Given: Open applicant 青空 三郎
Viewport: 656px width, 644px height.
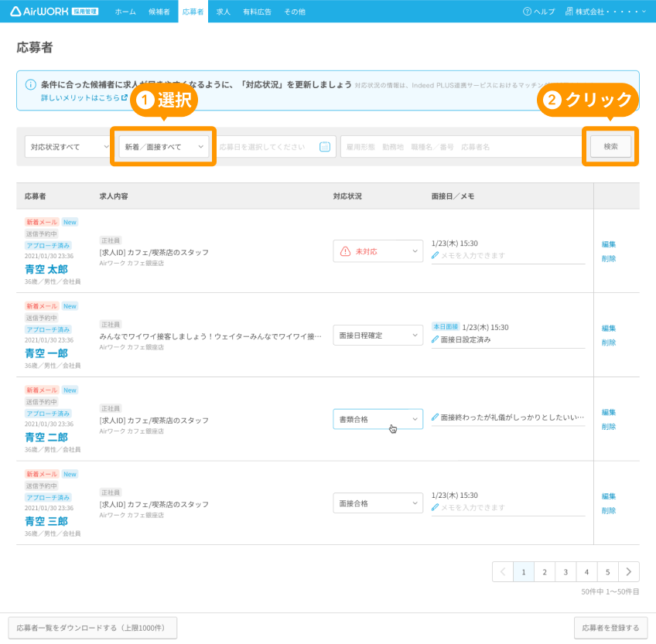Looking at the screenshot, I should coord(46,522).
